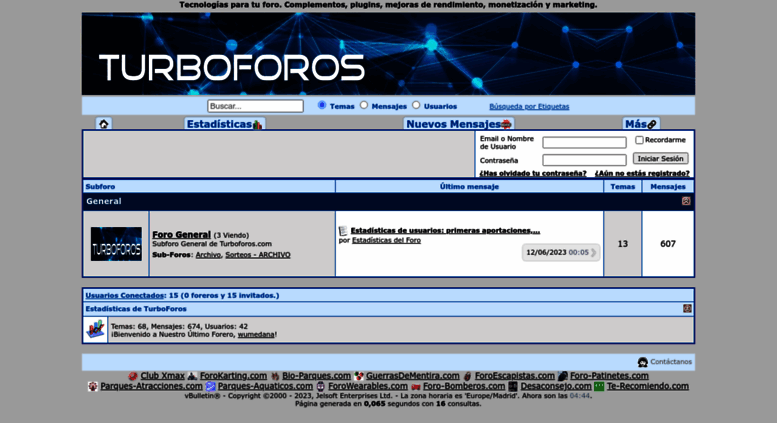Click the Contáctanos headset icon
This screenshot has width=777, height=423.
click(643, 362)
